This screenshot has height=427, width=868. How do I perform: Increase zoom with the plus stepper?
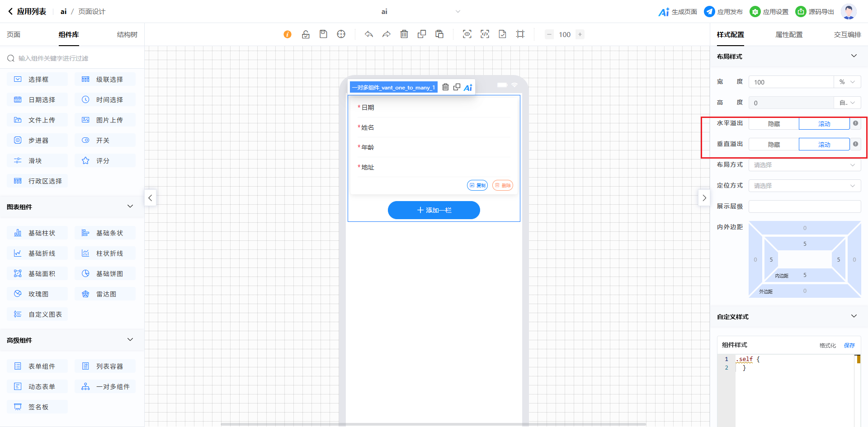[x=580, y=34]
